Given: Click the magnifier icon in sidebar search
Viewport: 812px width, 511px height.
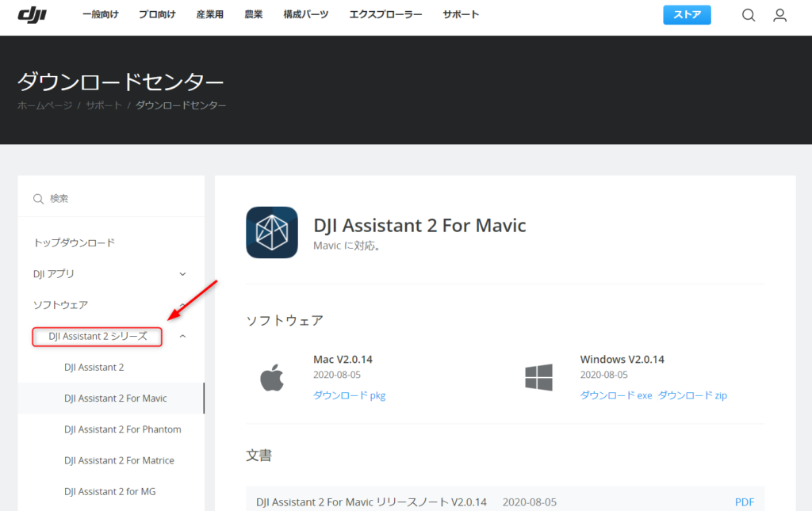Looking at the screenshot, I should (x=38, y=199).
